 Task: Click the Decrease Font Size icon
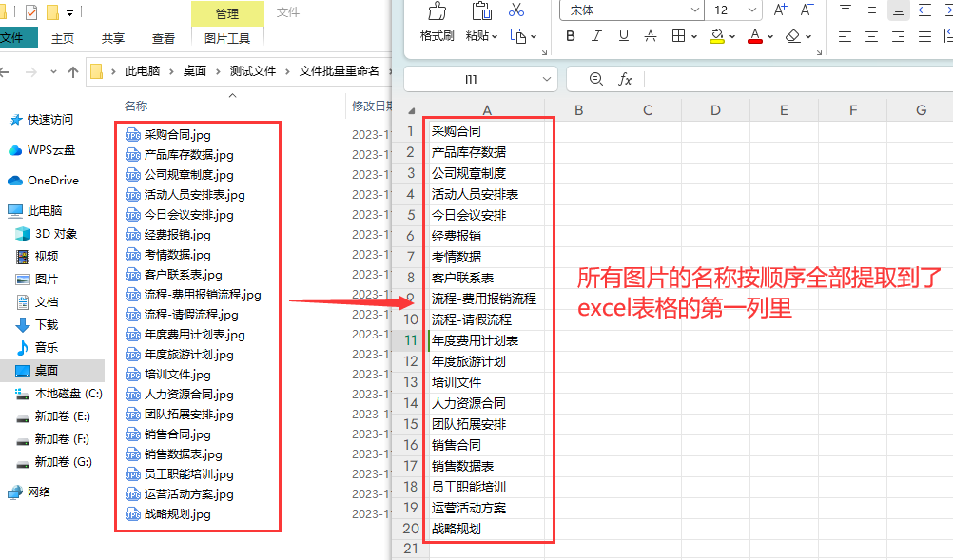click(x=807, y=10)
